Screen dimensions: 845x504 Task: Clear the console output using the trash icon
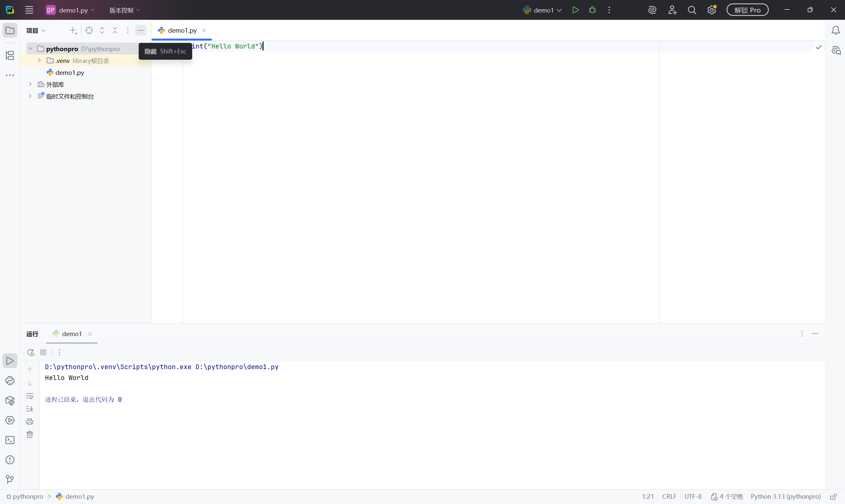point(30,434)
